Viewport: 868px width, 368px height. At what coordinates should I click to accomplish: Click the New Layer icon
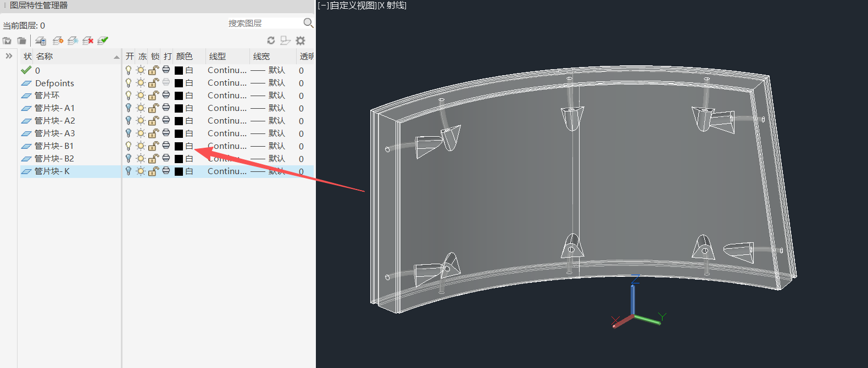[x=58, y=41]
